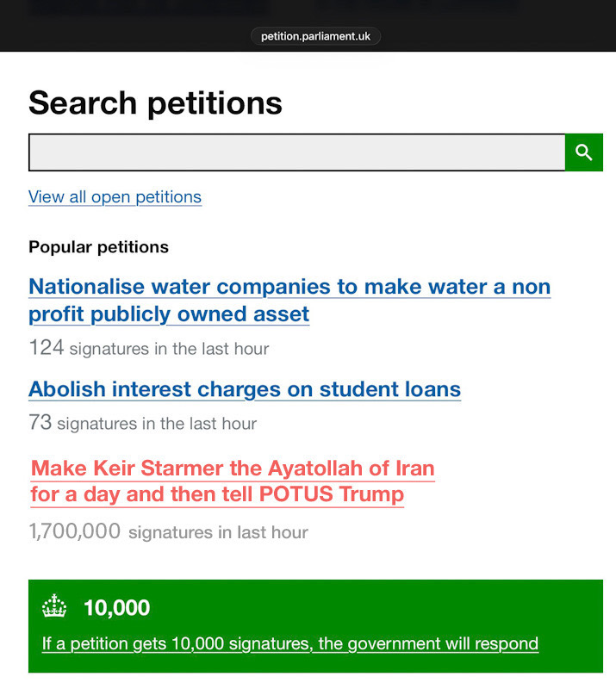Screen dimensions: 616x689
Task: Click the 124 signature count
Action: (46, 348)
